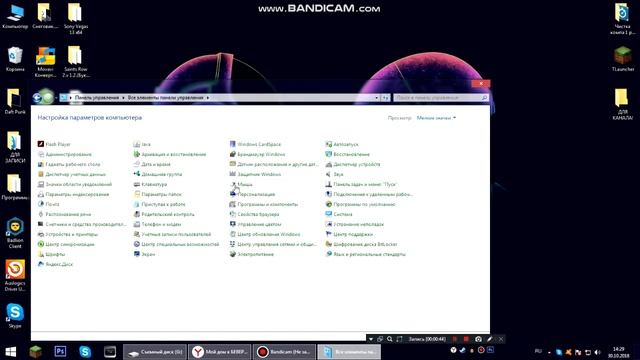Open Windows CardSpace item
Image resolution: width=640 pixels, height=360 pixels.
pyautogui.click(x=256, y=144)
